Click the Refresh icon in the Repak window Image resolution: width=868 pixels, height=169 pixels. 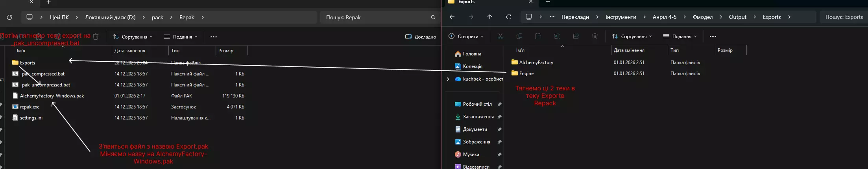(9, 17)
